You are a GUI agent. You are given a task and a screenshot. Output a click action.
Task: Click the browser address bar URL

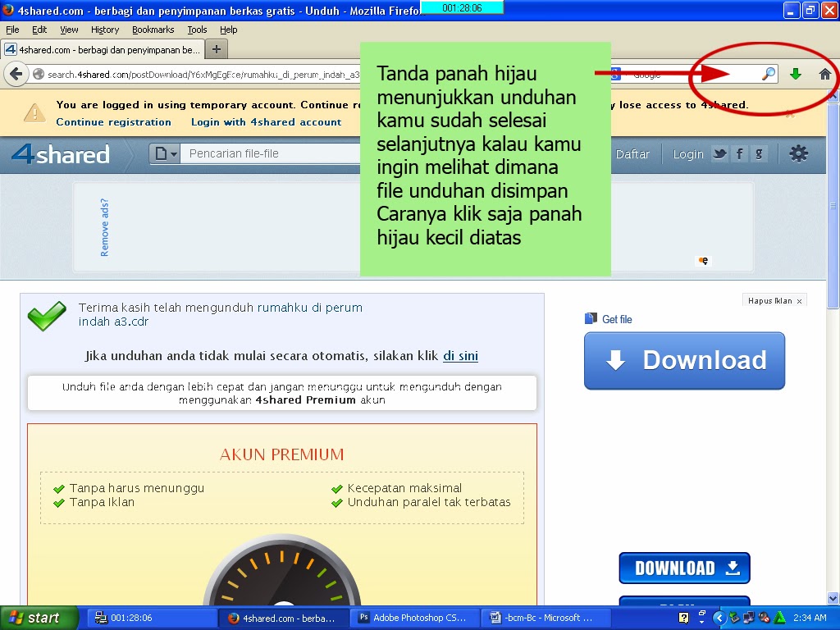coord(203,75)
